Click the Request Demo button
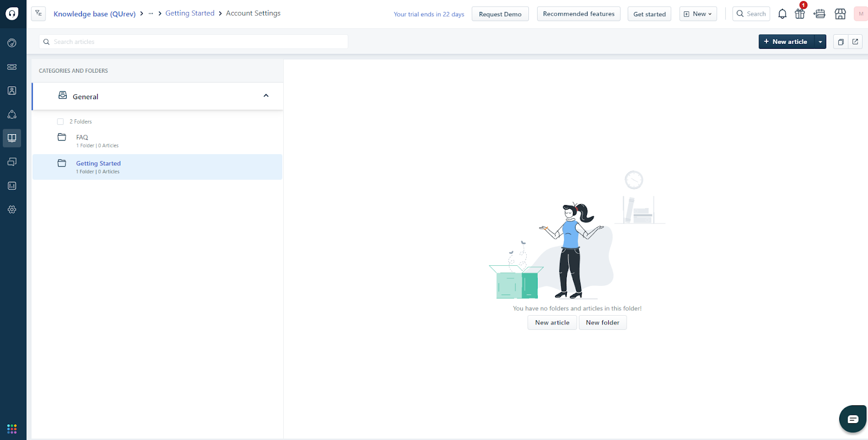 coord(500,14)
